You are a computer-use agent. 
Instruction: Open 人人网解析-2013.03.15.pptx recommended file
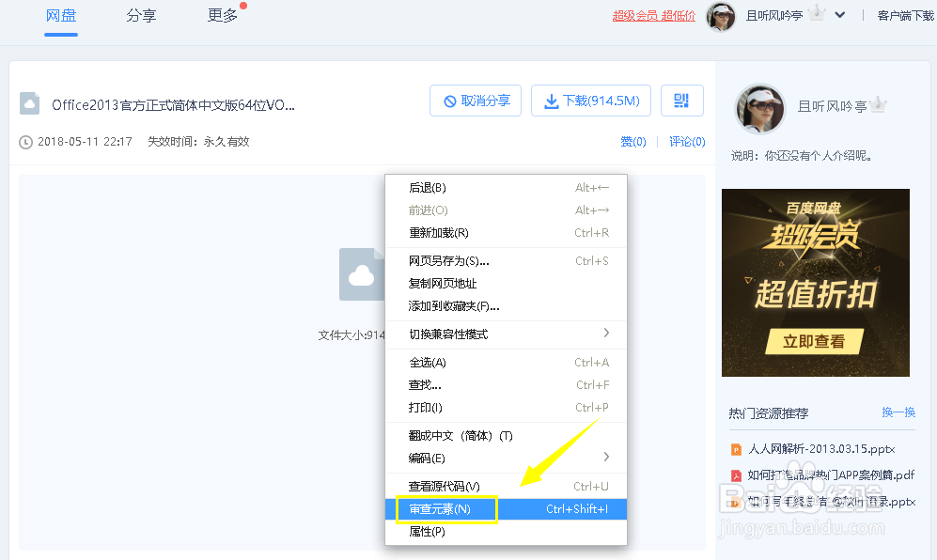pyautogui.click(x=821, y=449)
